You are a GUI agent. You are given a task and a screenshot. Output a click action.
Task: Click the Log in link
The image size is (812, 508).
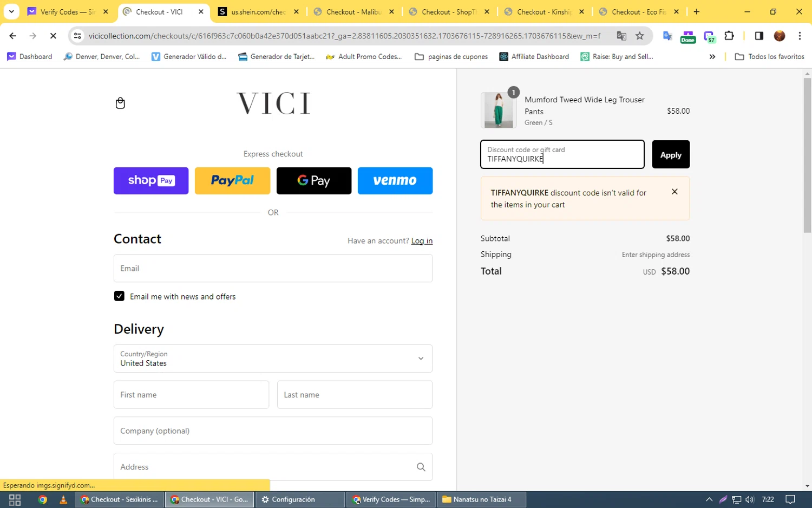point(422,241)
